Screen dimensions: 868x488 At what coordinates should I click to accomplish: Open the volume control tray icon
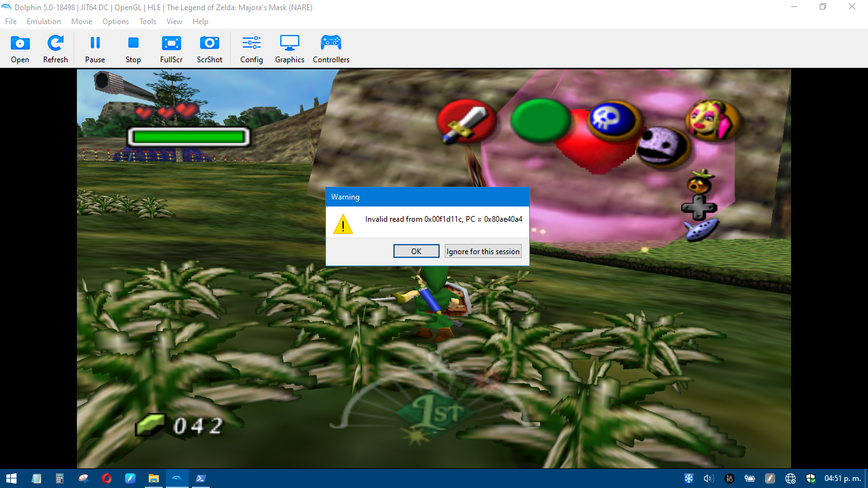coord(709,478)
